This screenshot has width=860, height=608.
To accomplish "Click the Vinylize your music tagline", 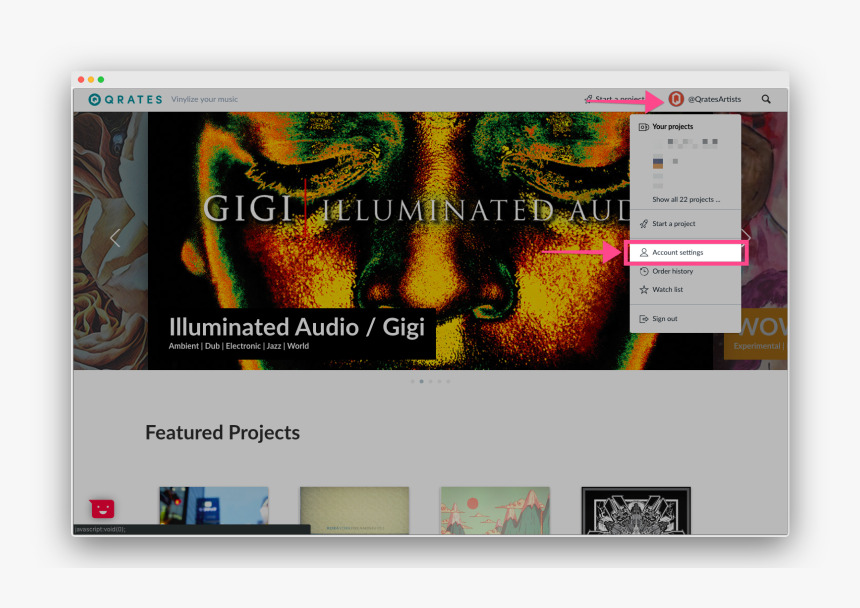I will (x=205, y=99).
